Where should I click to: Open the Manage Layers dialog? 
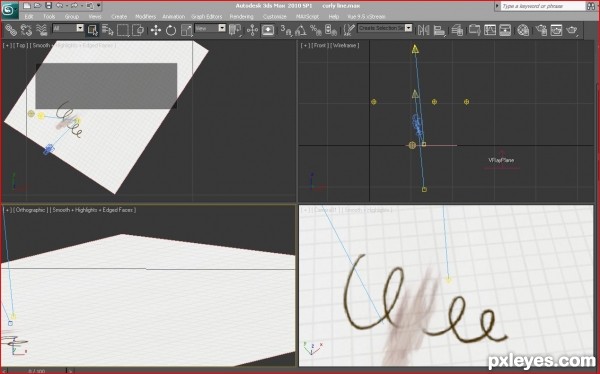point(457,30)
